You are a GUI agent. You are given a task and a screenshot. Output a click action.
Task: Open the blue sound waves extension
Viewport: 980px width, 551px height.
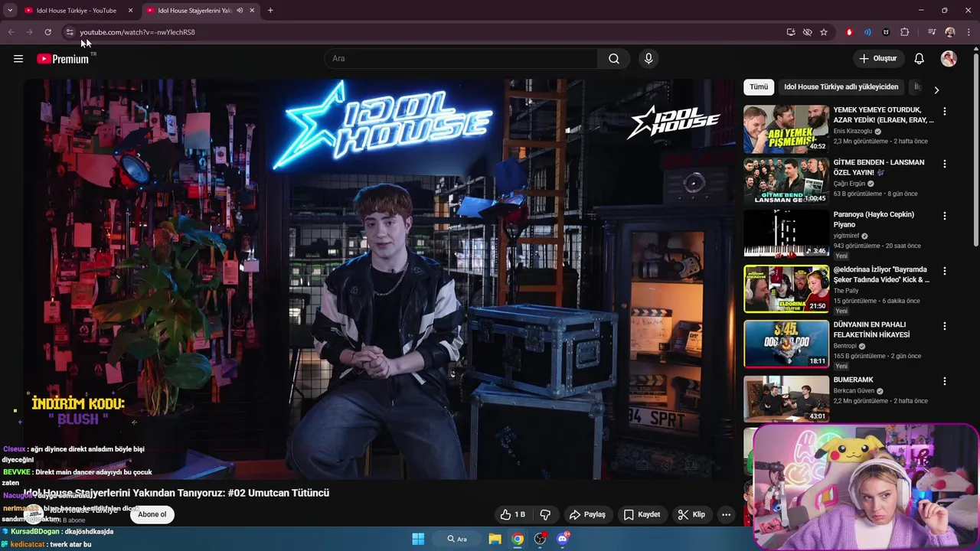pos(867,32)
